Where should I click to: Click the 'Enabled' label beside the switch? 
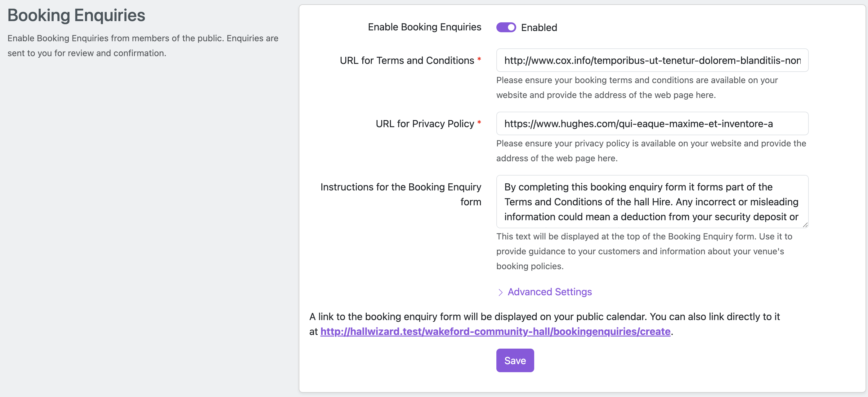click(539, 28)
